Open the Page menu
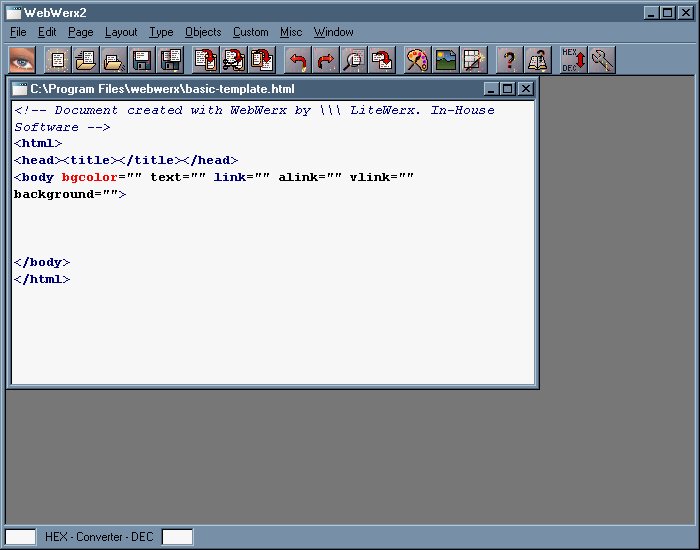This screenshot has width=700, height=550. (80, 32)
